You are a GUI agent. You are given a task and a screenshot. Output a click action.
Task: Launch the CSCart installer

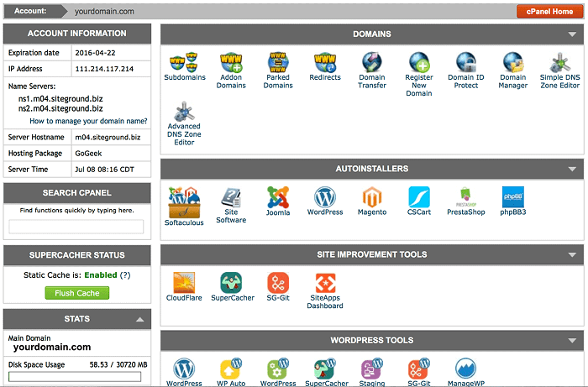pos(419,201)
